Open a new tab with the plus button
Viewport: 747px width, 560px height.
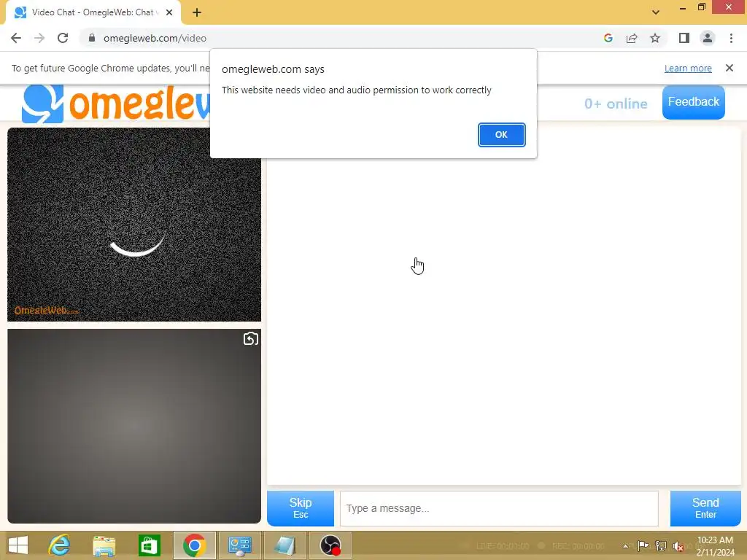click(197, 12)
